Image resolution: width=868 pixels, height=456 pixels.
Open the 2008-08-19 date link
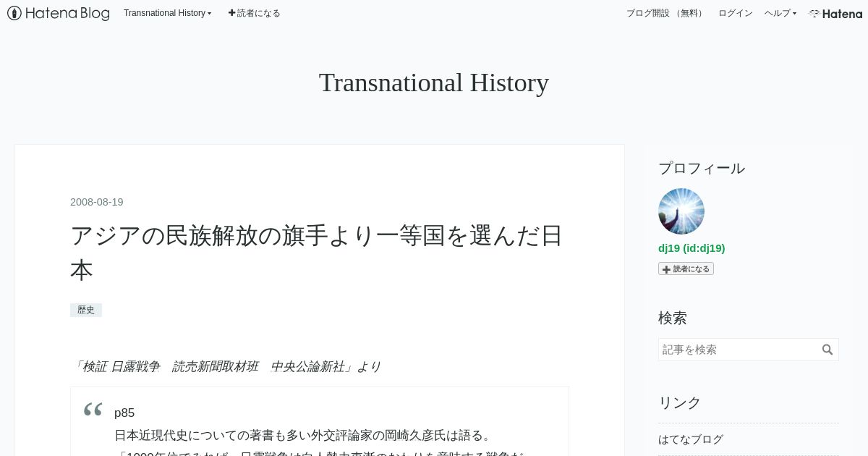[97, 202]
